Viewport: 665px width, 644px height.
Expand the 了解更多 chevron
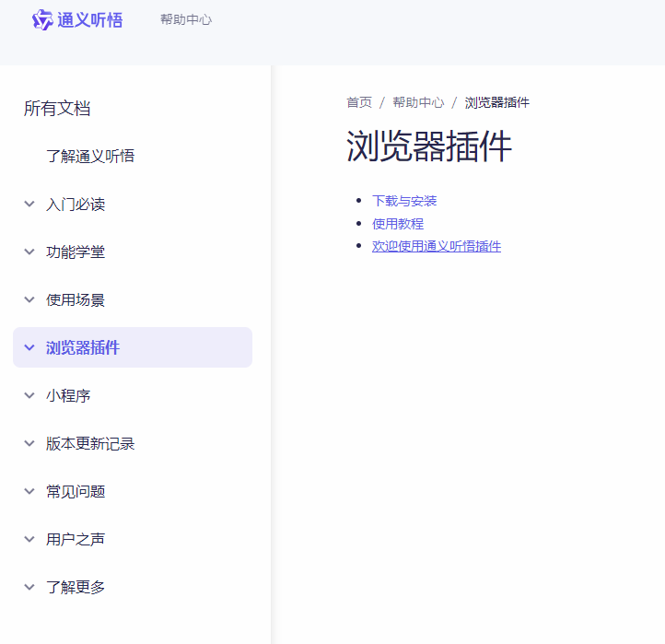[x=29, y=588]
